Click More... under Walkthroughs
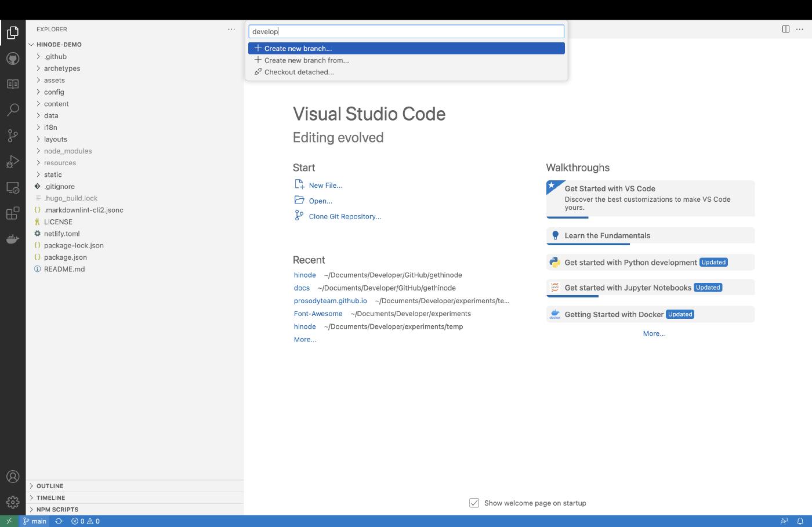This screenshot has height=527, width=812. (654, 333)
